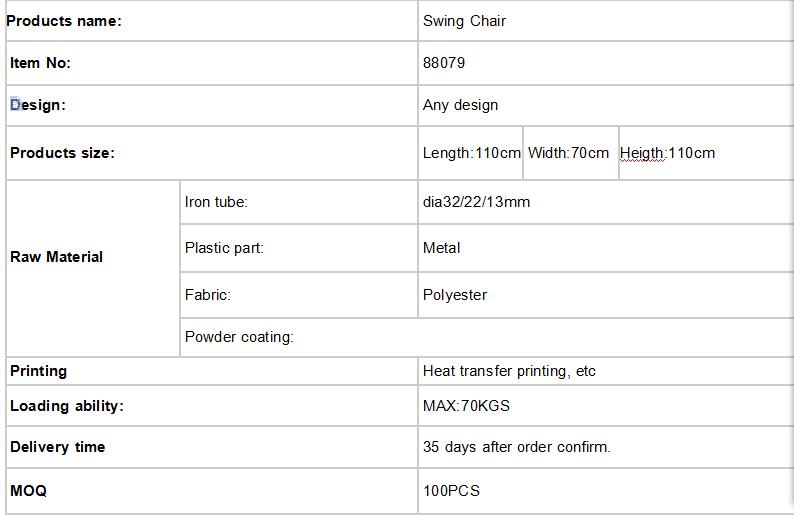Click the "Polyester" fabric value

pyautogui.click(x=455, y=295)
